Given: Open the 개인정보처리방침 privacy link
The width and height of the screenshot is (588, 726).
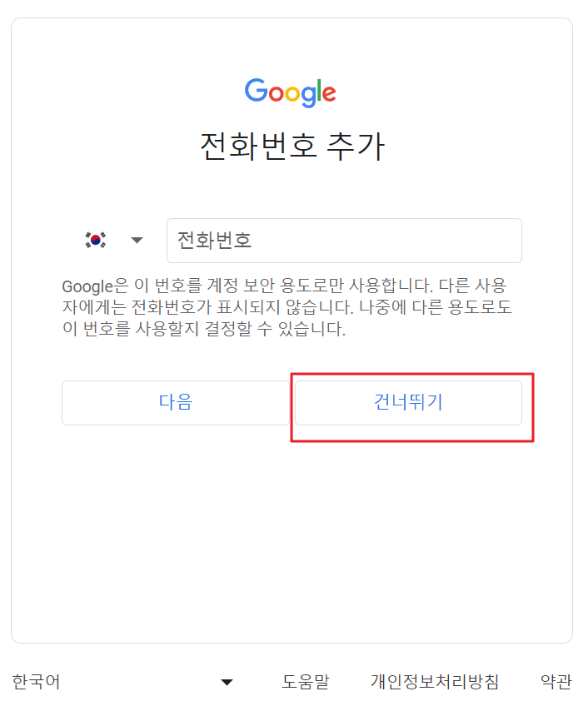Looking at the screenshot, I should (x=435, y=681).
